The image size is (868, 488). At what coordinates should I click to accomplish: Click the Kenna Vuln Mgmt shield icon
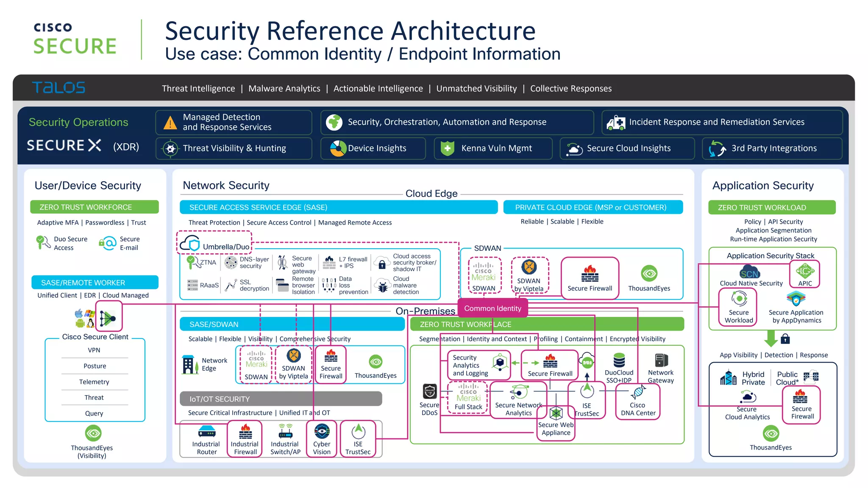tap(447, 148)
